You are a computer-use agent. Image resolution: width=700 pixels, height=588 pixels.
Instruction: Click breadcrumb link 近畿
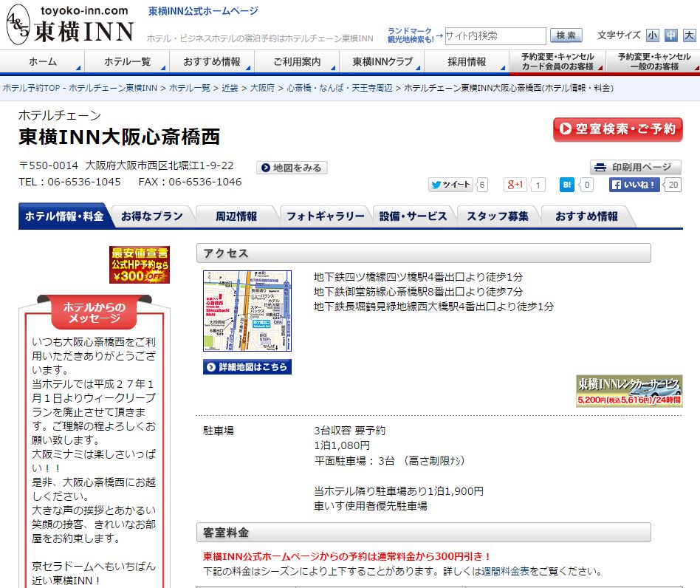tap(230, 88)
